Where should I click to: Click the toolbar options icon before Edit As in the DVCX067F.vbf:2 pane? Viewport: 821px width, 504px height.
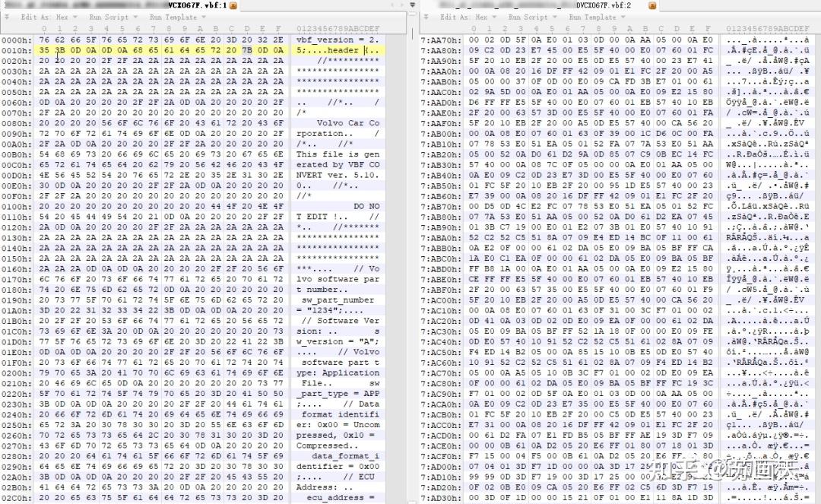(x=426, y=17)
